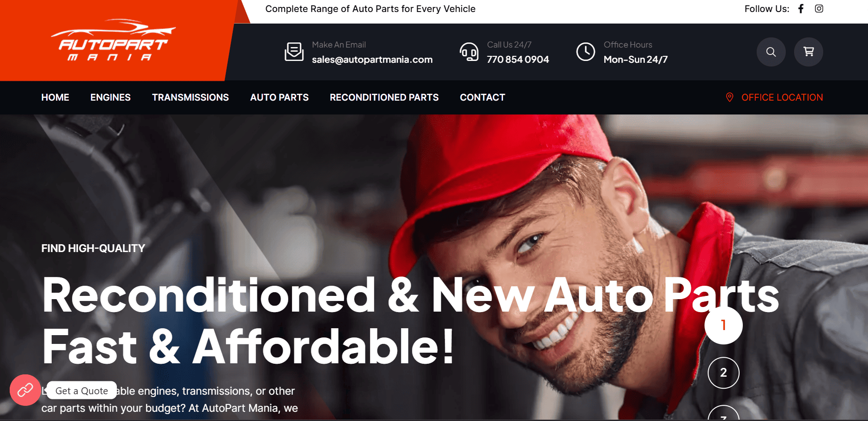
Task: Click the search magnifier icon
Action: click(x=771, y=52)
